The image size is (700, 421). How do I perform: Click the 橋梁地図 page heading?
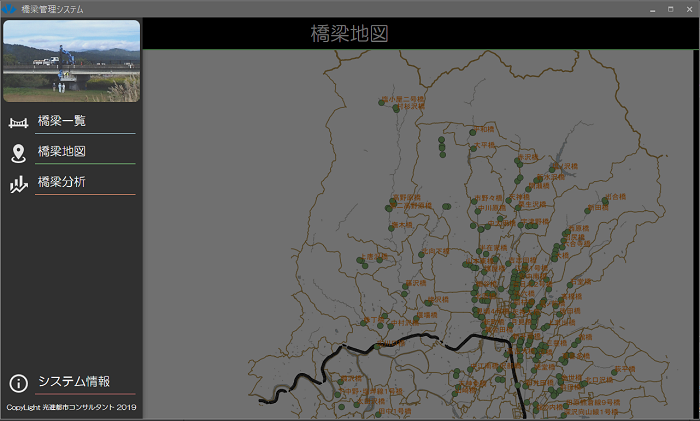point(349,34)
